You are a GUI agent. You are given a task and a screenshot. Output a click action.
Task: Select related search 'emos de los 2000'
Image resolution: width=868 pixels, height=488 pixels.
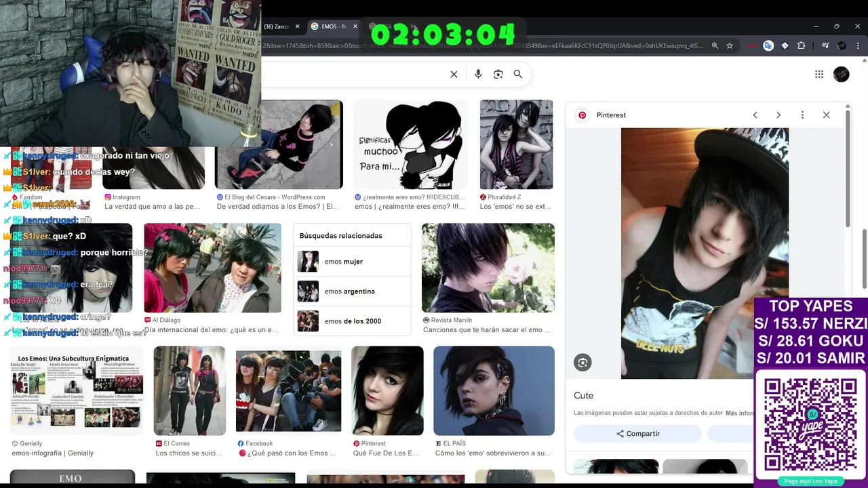352,321
